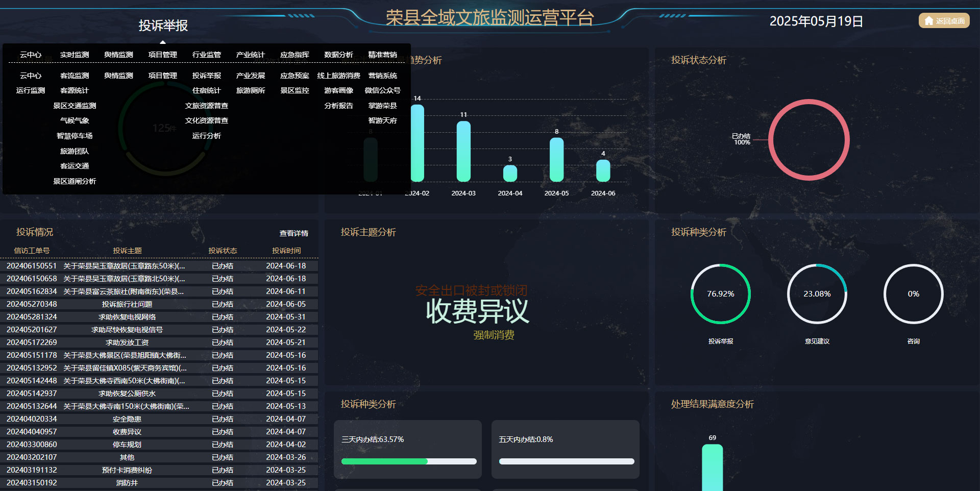
Task: Select 景区监控 under 应急指挥
Action: coord(295,90)
